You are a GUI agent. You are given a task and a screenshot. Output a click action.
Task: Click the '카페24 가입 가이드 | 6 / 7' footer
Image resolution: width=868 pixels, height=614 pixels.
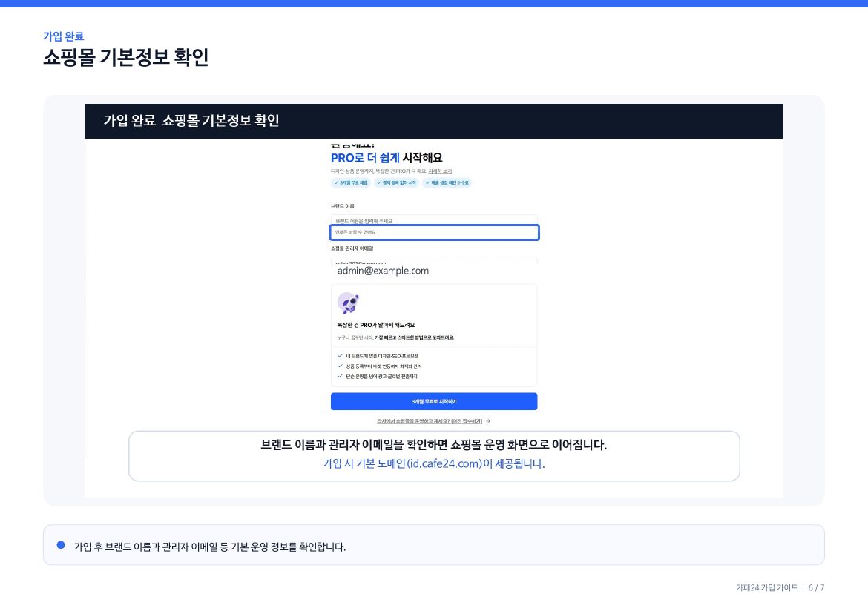pos(780,587)
